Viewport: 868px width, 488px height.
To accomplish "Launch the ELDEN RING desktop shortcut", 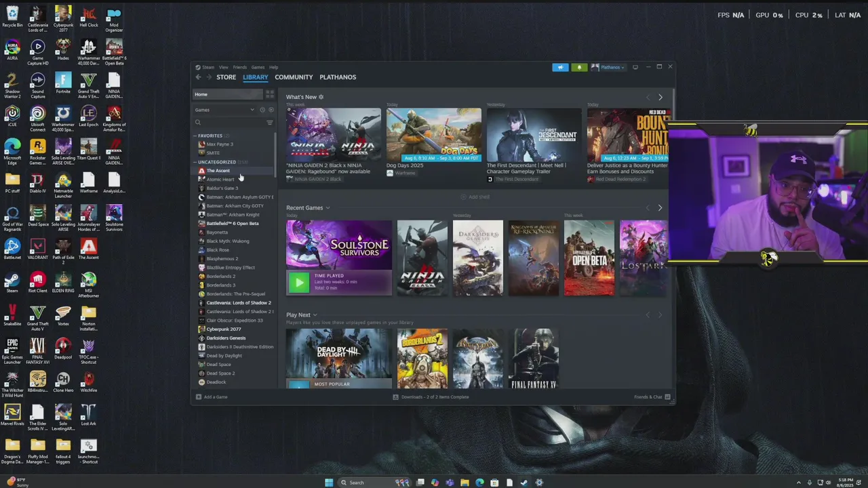I will pos(63,283).
